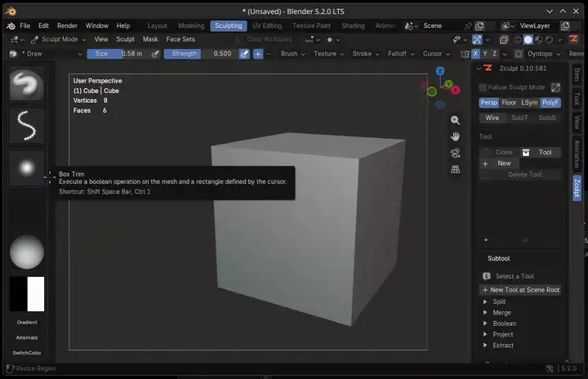Set brush direction to add (plus)
Screen dimensions: 588x379
pyautogui.click(x=258, y=54)
